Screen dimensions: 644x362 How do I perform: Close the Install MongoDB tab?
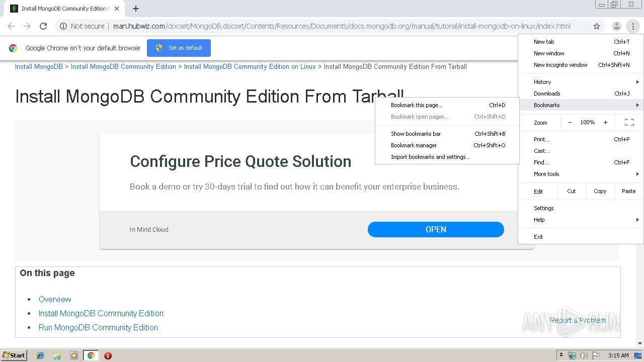tap(117, 9)
